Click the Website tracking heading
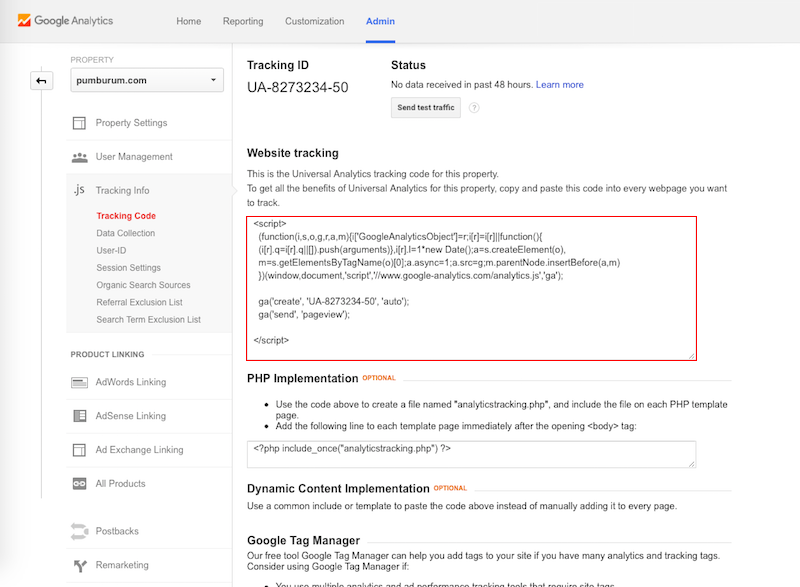 tap(293, 153)
